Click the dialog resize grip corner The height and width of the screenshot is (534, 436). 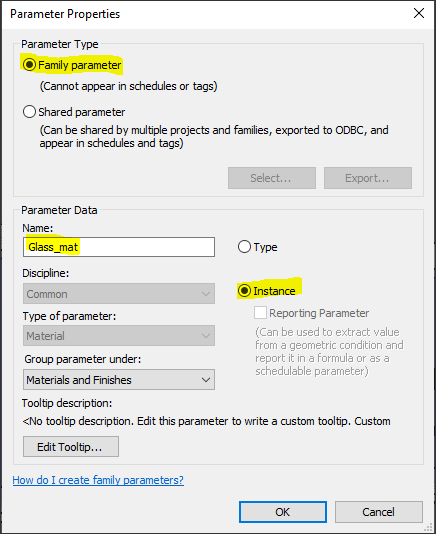[x=429, y=528]
